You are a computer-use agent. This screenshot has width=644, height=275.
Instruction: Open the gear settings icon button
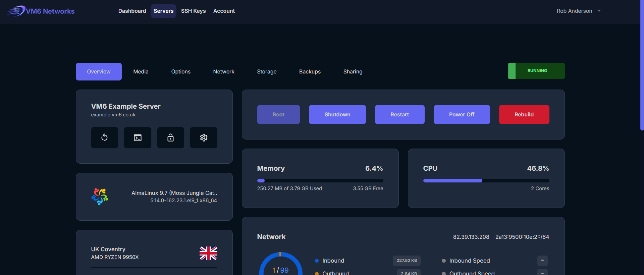[204, 137]
